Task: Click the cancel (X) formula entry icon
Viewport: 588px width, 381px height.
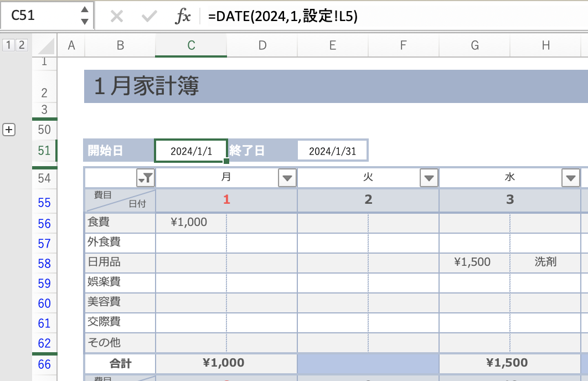Action: 117,17
